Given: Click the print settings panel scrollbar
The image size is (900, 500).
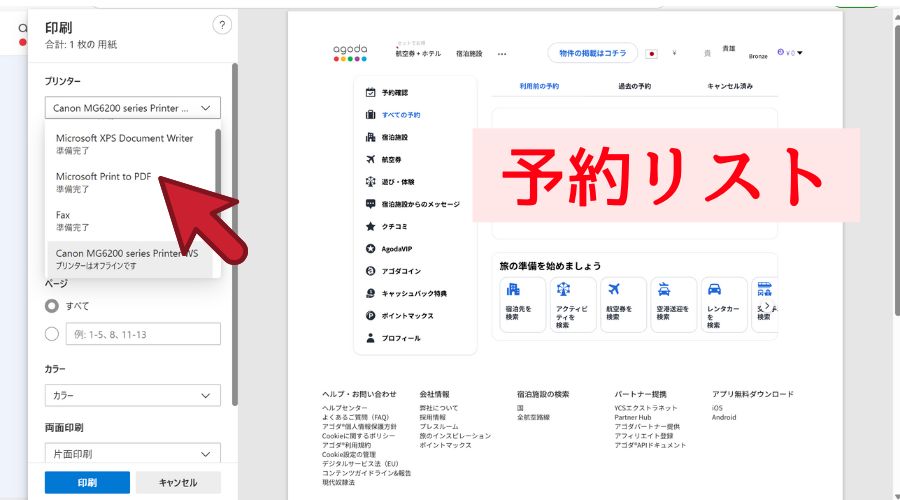Looking at the screenshot, I should (234, 234).
